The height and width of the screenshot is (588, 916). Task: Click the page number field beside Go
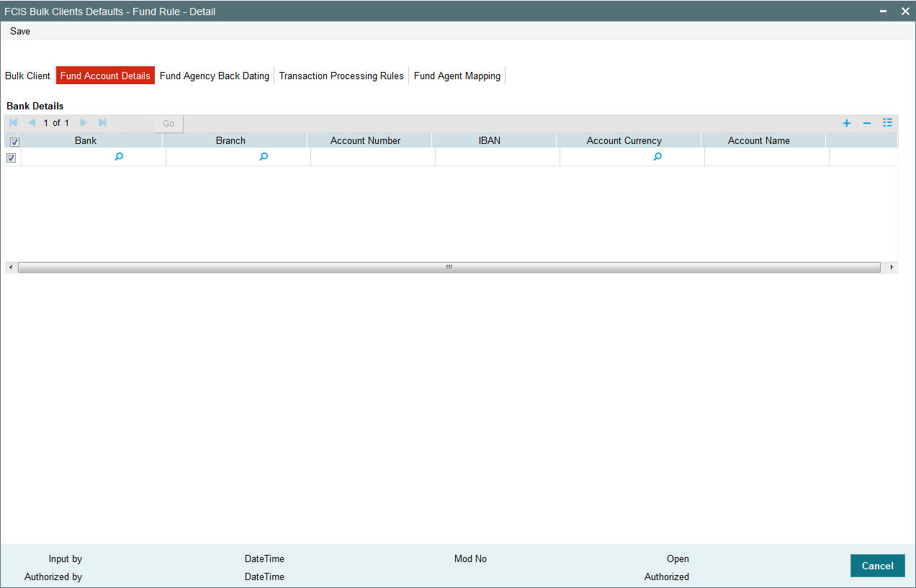[x=137, y=124]
